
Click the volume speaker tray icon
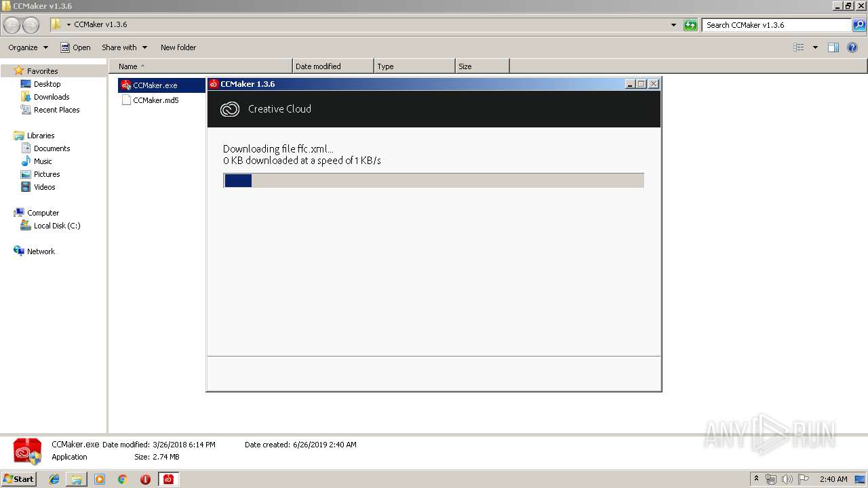(x=787, y=479)
